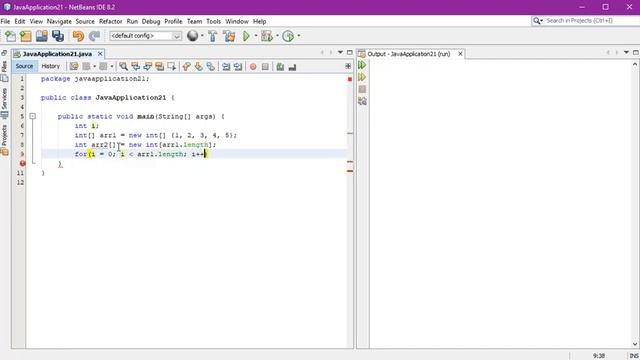Click the Undo arrow icon
The image size is (640, 360).
tap(78, 36)
